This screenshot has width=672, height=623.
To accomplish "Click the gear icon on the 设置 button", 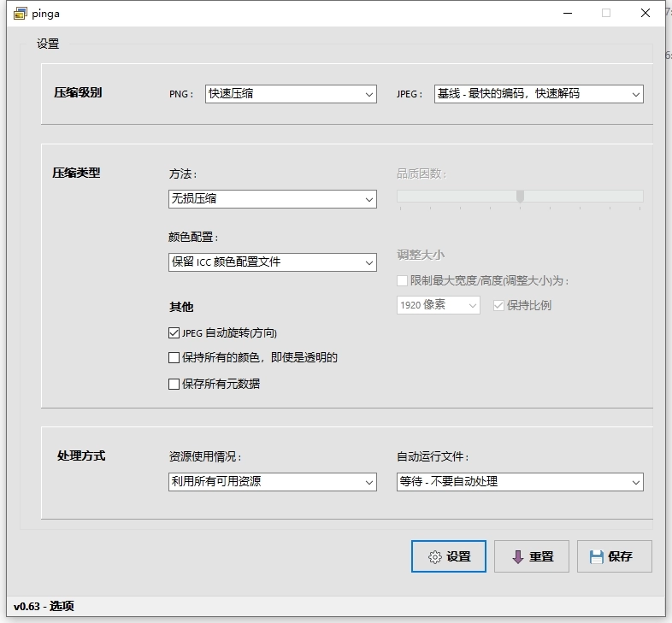I will (x=434, y=556).
